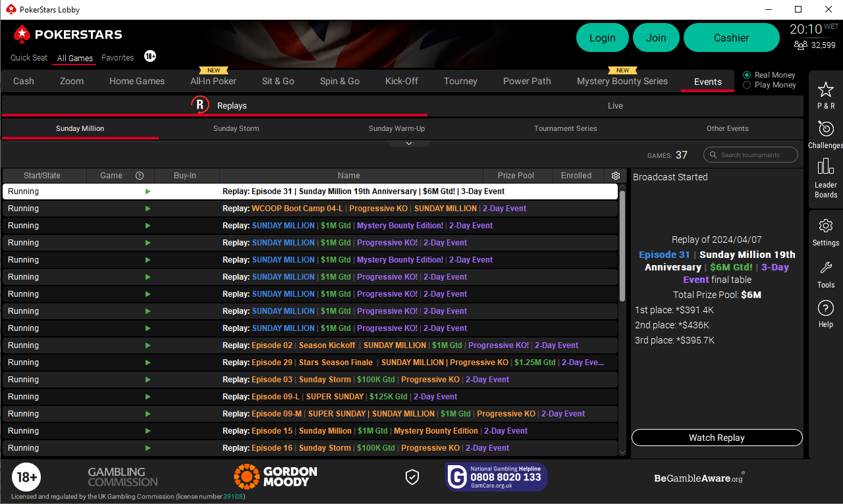Image resolution: width=843 pixels, height=504 pixels.
Task: Click the Gambling Commission logo
Action: (x=123, y=476)
